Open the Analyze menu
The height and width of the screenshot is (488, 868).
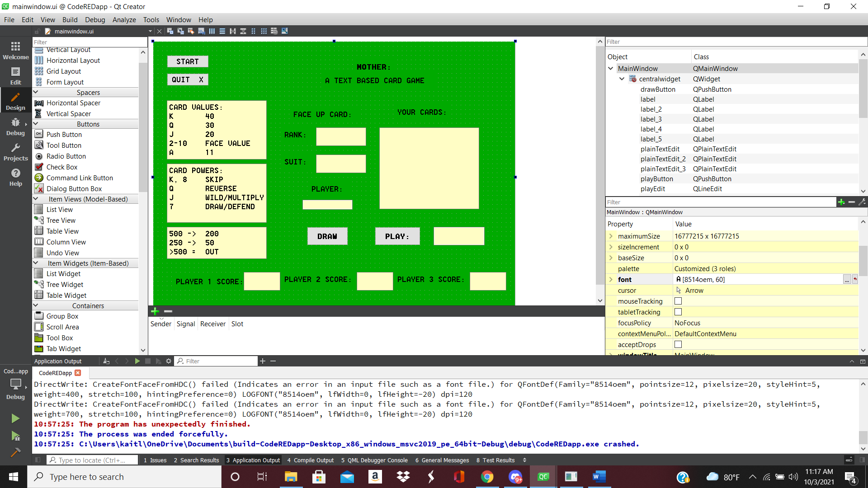tap(124, 19)
